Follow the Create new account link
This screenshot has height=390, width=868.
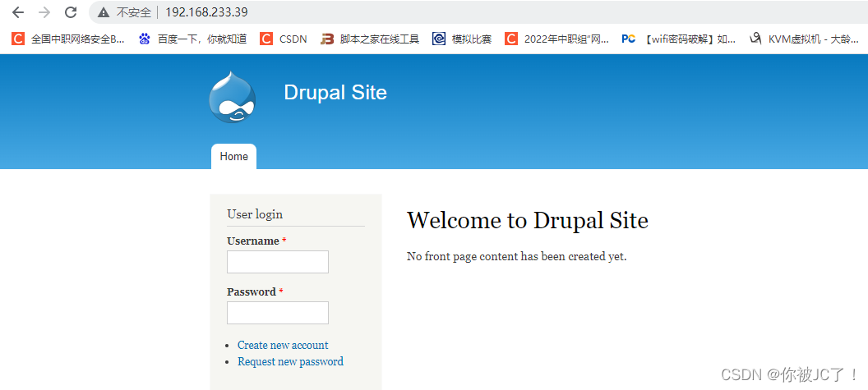click(x=283, y=345)
